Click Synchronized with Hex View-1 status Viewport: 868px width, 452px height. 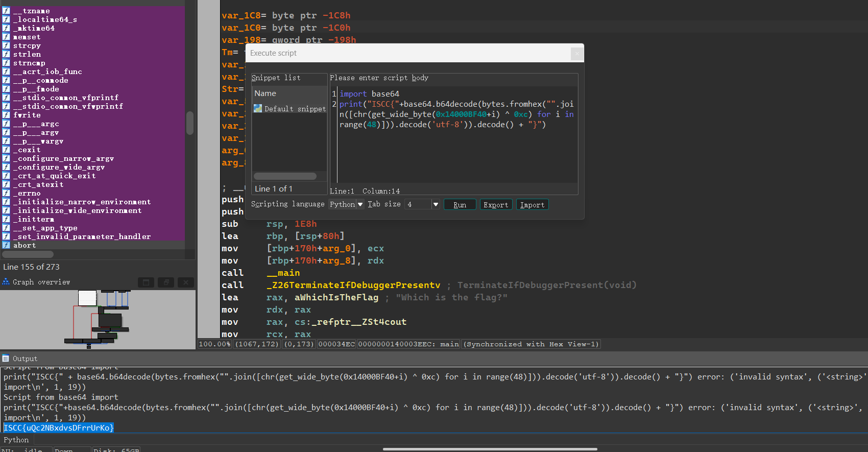[531, 344]
